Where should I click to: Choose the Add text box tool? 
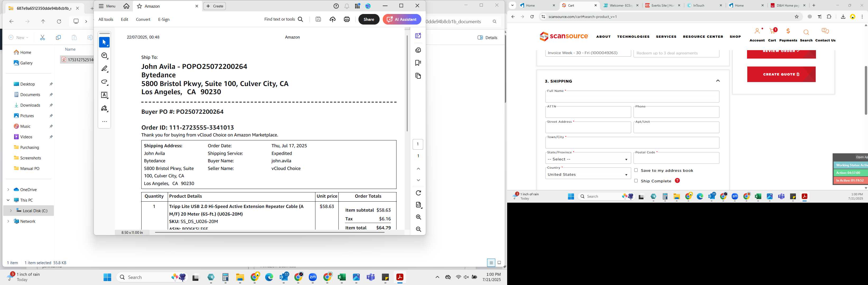pos(104,95)
